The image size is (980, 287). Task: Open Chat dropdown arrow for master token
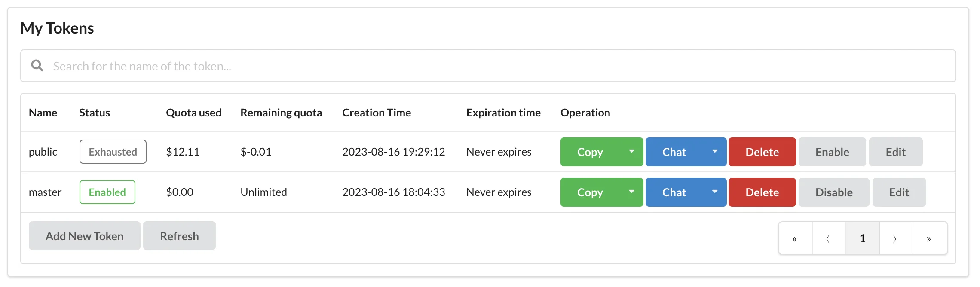pyautogui.click(x=714, y=192)
